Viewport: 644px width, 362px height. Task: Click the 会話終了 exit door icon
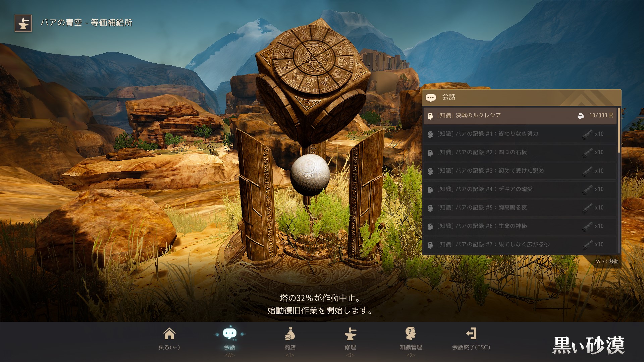point(471,334)
